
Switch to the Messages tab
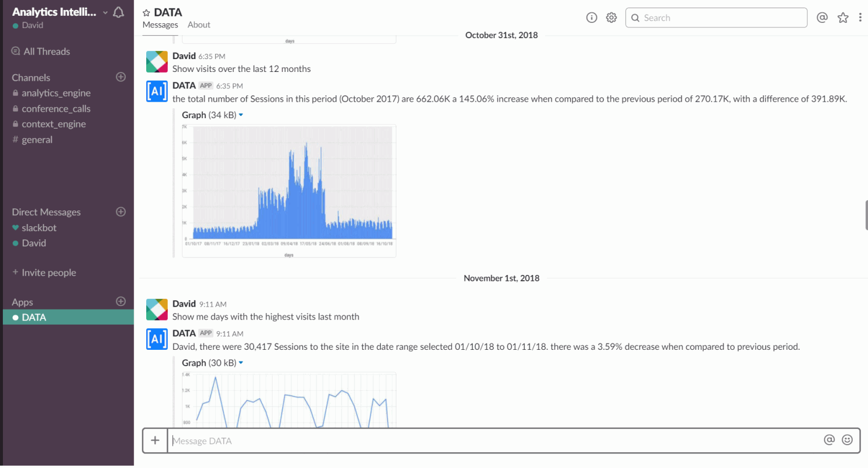160,25
